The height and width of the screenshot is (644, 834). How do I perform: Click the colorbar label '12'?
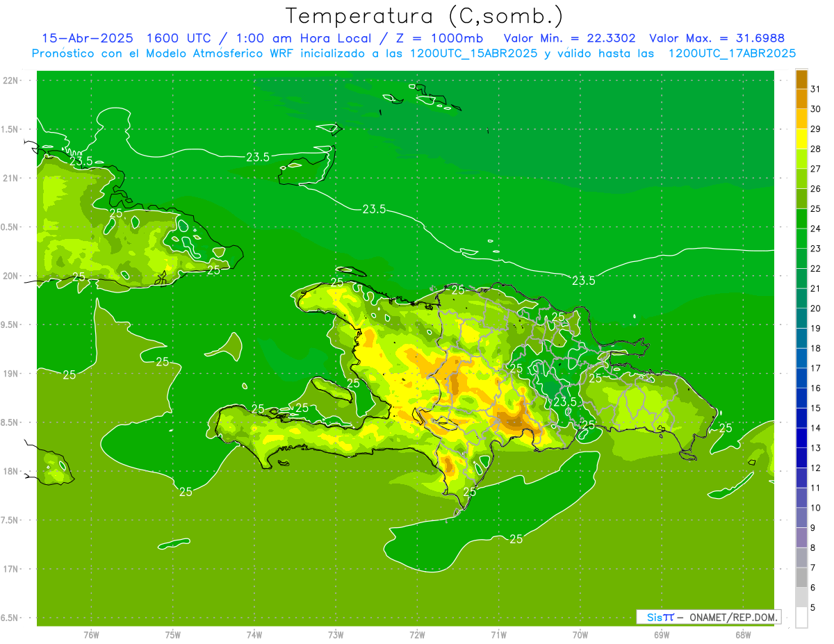coord(816,468)
